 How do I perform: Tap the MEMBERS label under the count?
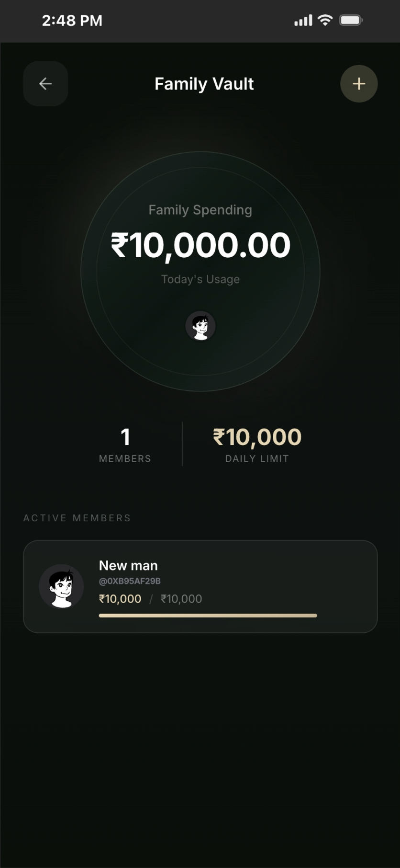[125, 459]
